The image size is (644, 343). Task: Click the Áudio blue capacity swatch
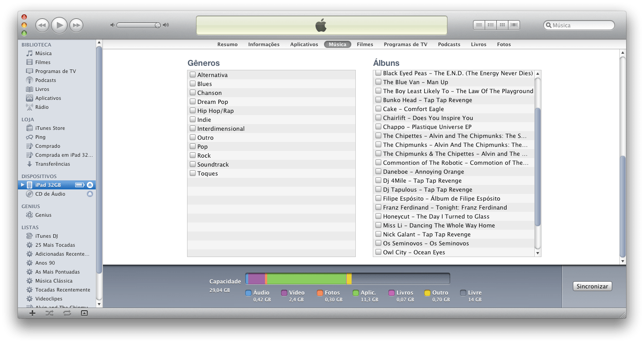tap(248, 293)
